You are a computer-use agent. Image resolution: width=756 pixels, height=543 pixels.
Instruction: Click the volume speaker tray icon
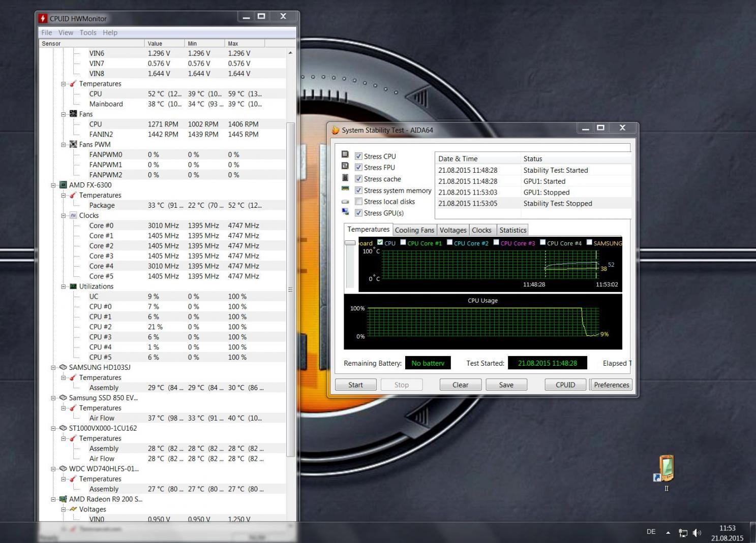(697, 533)
